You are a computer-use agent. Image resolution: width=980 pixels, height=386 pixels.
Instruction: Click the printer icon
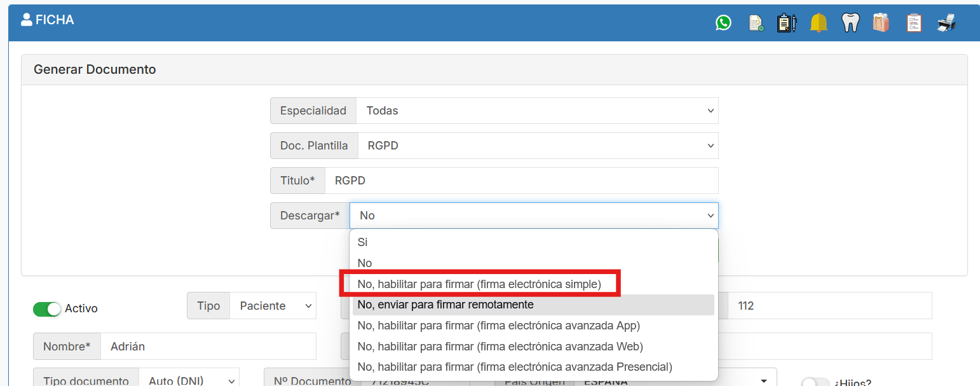tap(946, 24)
